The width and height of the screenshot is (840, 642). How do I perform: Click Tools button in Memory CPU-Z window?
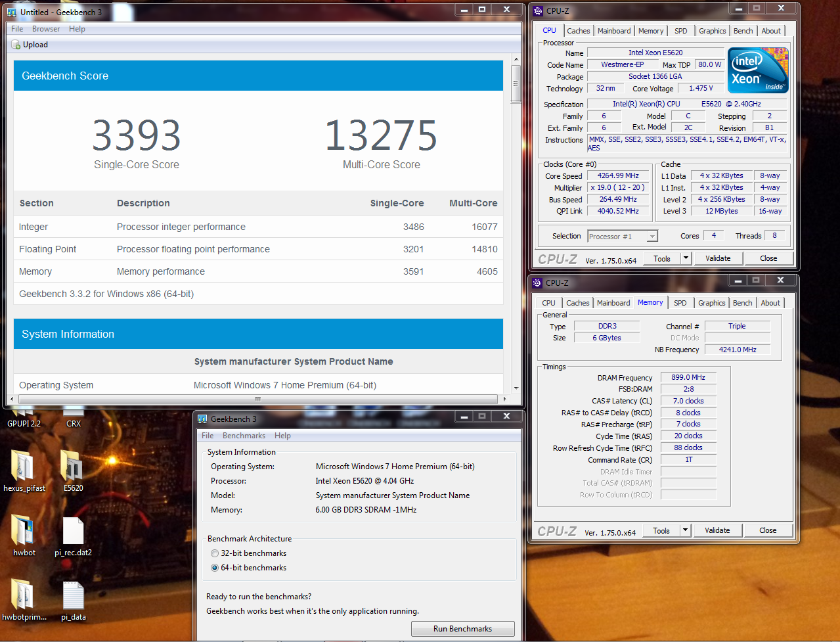[x=661, y=530]
